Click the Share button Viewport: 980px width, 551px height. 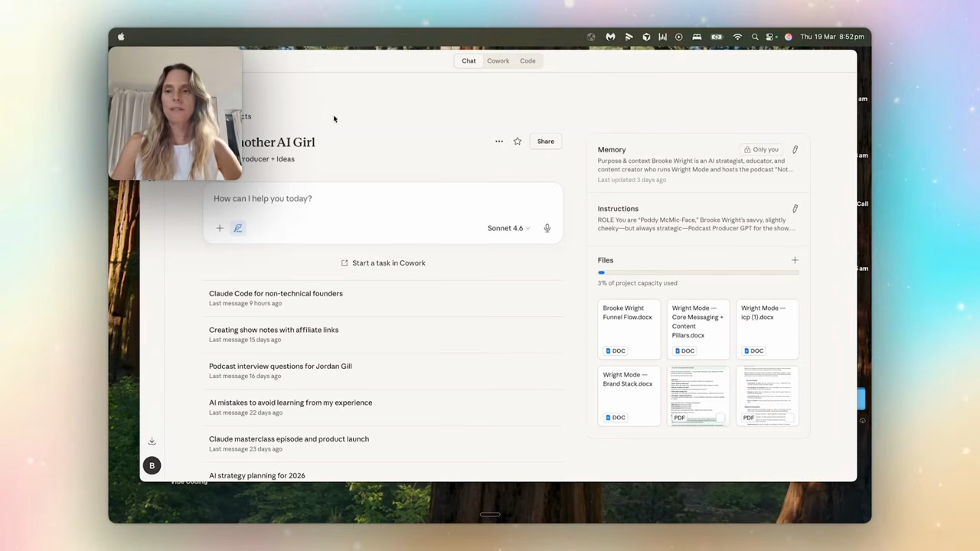click(x=545, y=142)
